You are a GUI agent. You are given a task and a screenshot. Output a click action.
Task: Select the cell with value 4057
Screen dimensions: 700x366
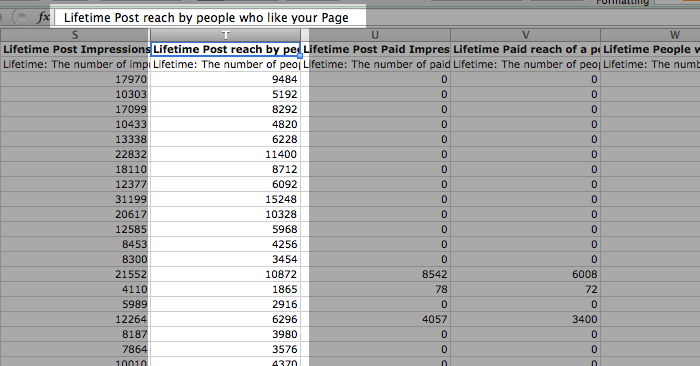[376, 319]
